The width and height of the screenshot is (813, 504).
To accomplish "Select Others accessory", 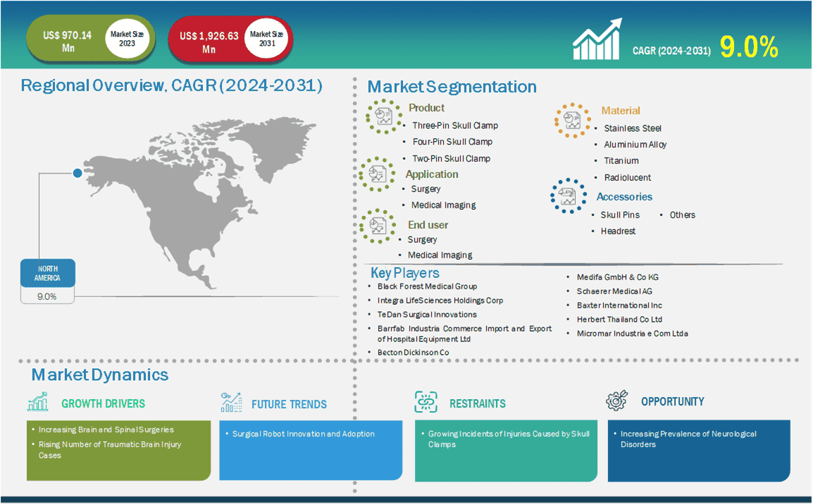I will click(683, 215).
